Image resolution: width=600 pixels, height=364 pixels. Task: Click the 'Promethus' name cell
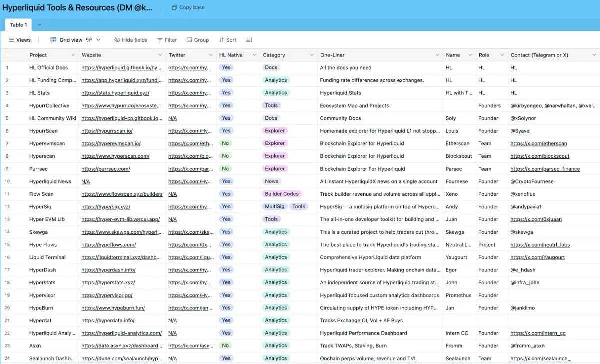458,295
